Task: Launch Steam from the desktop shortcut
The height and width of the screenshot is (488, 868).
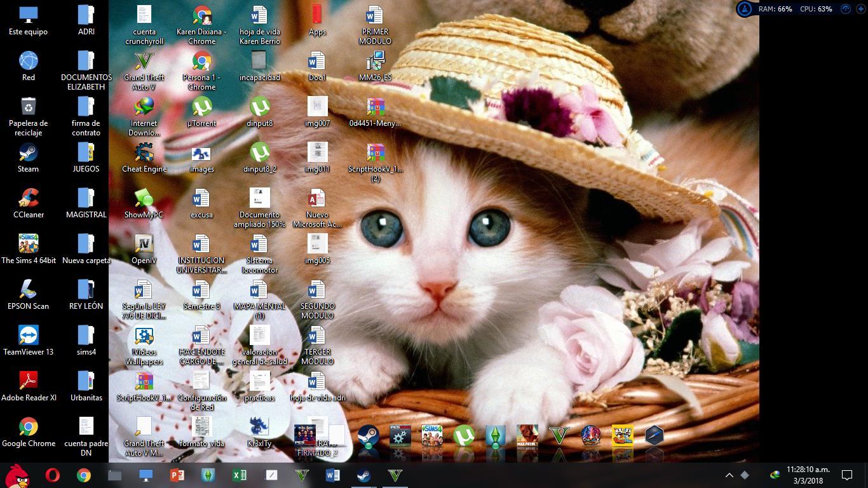Action: coord(29,157)
